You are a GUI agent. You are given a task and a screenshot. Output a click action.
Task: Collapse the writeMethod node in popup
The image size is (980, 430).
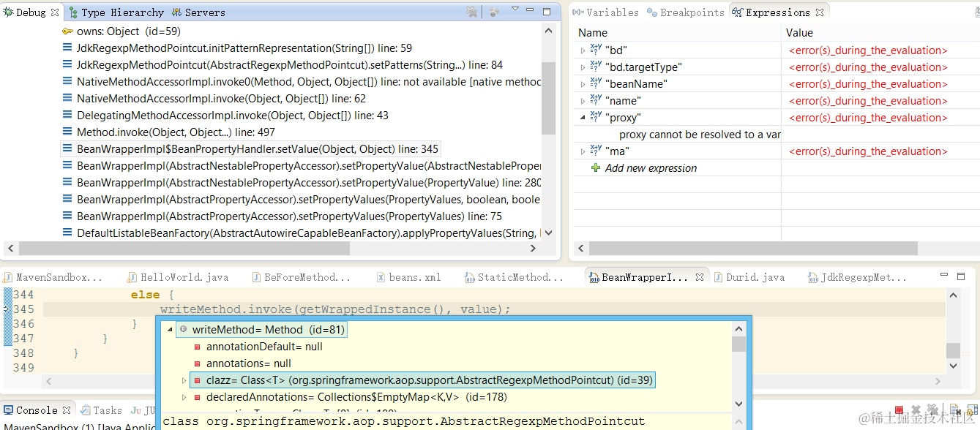click(x=171, y=330)
